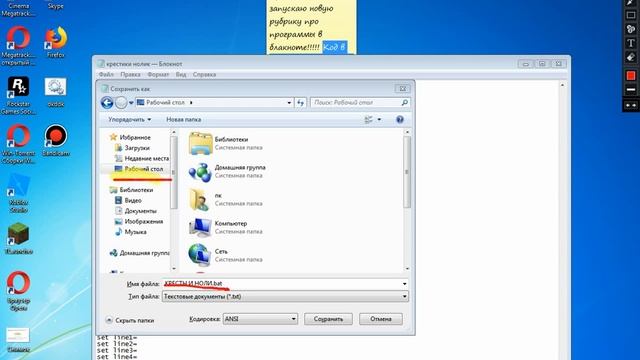The image size is (640, 360).
Task: Click the search magnifier icon
Action: pyautogui.click(x=404, y=102)
